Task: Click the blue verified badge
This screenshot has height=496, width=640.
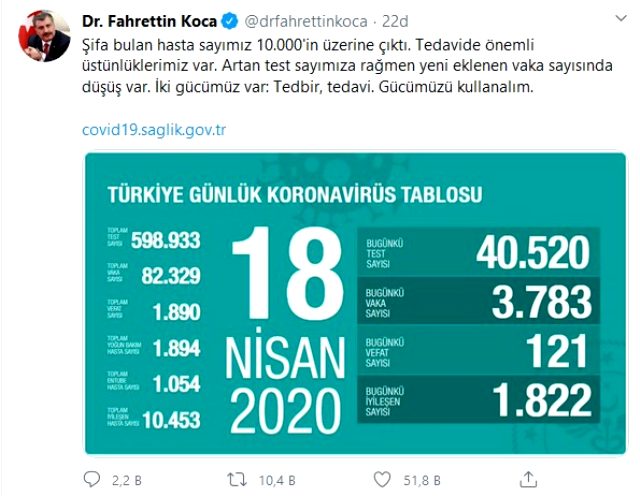Action: click(225, 19)
